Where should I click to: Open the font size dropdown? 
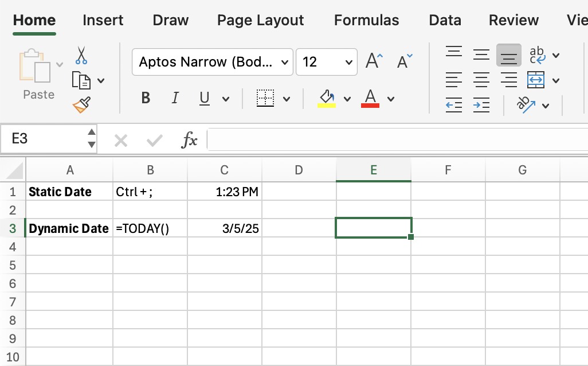click(x=347, y=62)
